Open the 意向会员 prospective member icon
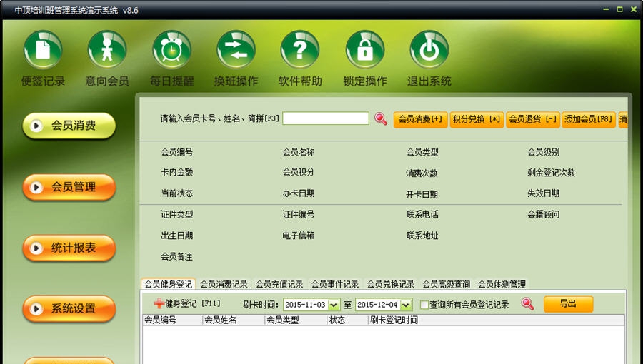Screen dimensions: 643x364 coord(107,49)
